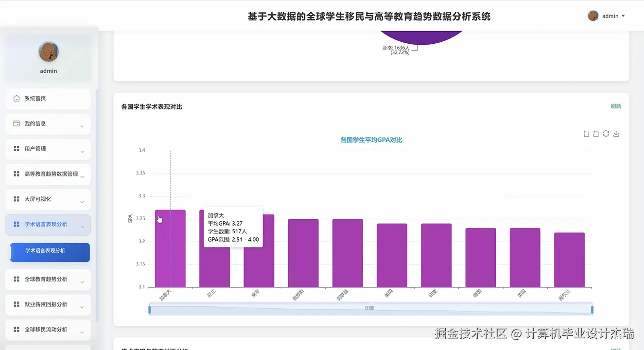Click the right handle of 国家 zoom slider
Image resolution: width=644 pixels, height=350 pixels.
[x=592, y=310]
